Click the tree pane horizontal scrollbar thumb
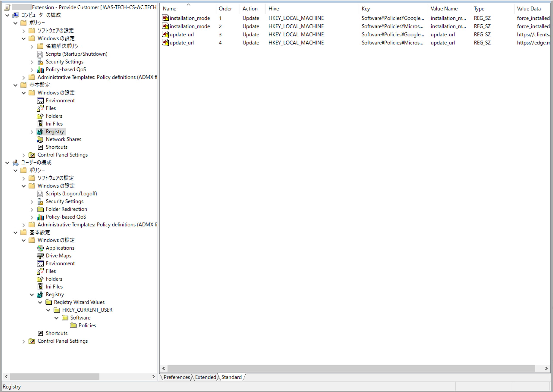Screen dimensions: 553x392 (x=55, y=376)
